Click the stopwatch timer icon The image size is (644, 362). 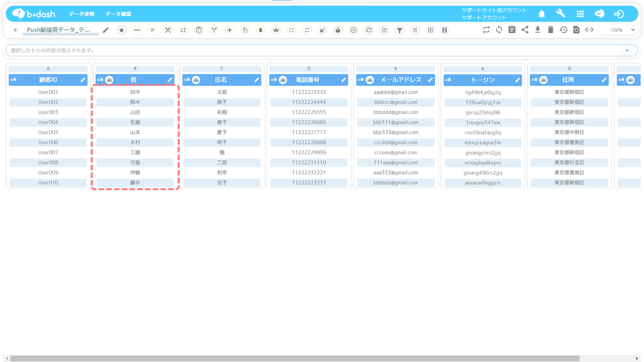199,30
